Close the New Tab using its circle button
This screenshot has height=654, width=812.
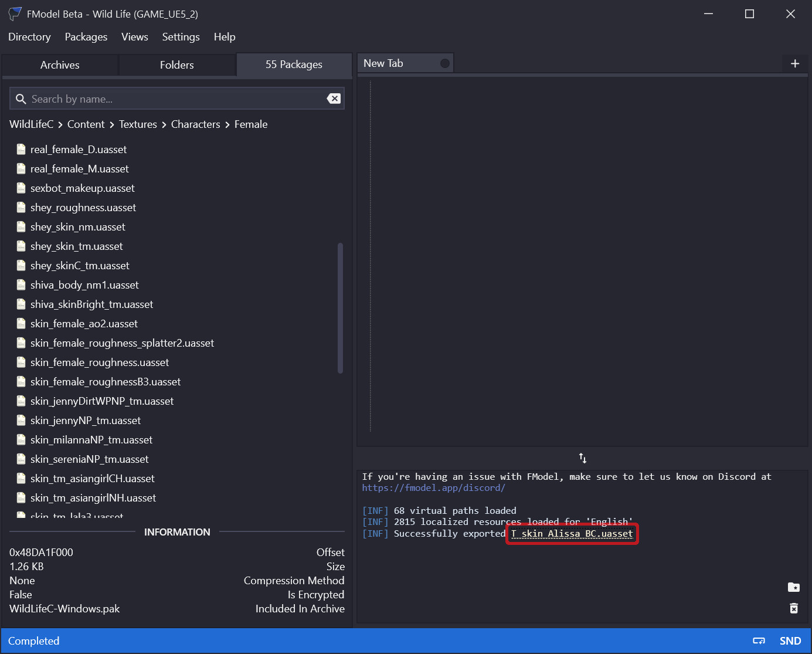pos(445,63)
